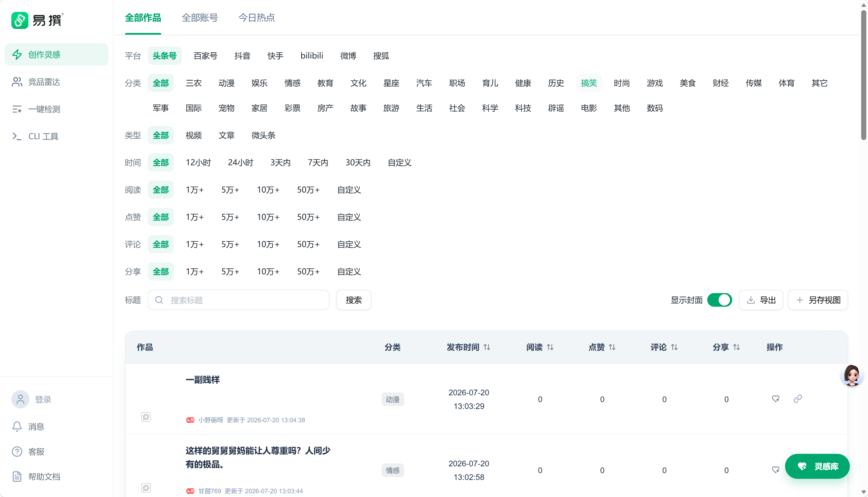Select 24小时 time filter
Image resolution: width=868 pixels, height=497 pixels.
pyautogui.click(x=241, y=162)
